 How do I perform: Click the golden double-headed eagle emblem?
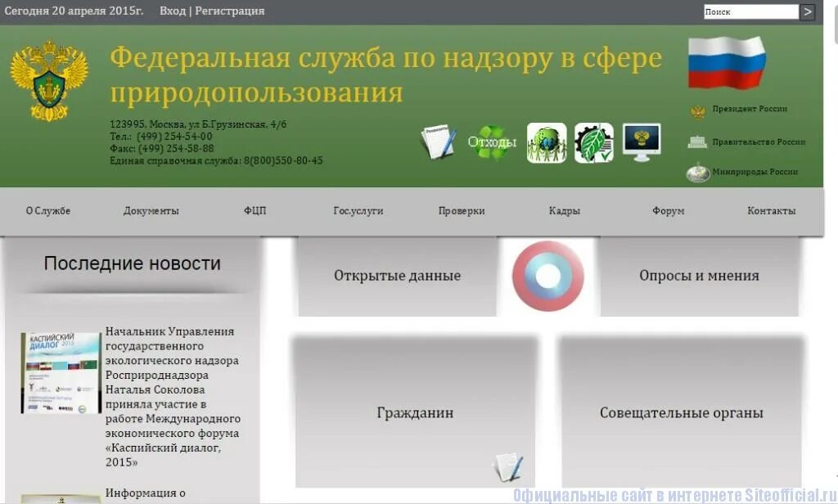(49, 80)
